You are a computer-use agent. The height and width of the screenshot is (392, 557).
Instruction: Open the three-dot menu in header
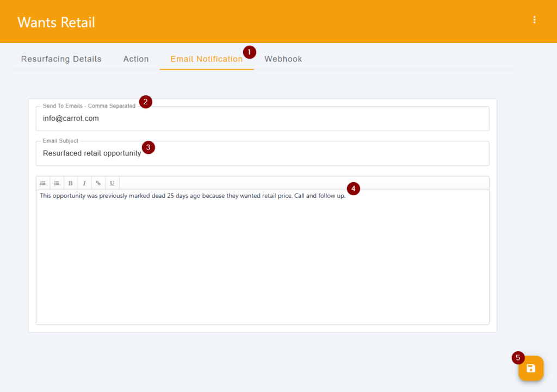point(535,20)
